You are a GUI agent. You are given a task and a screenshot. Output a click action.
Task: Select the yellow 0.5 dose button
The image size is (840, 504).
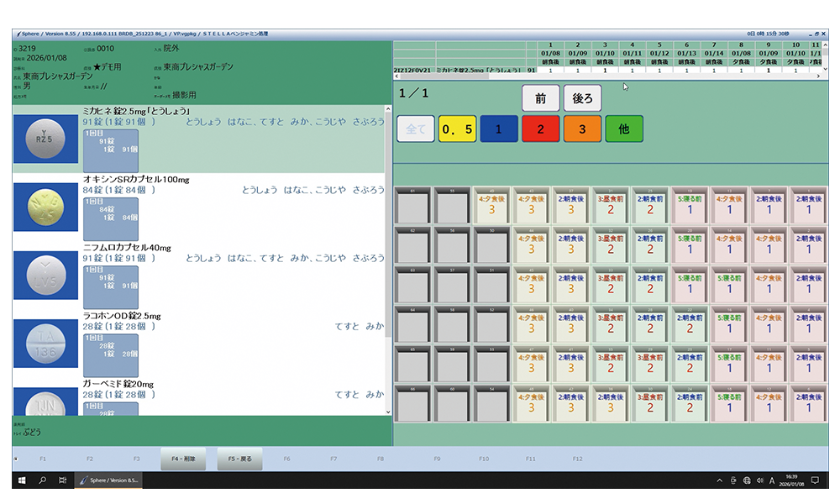[458, 129]
